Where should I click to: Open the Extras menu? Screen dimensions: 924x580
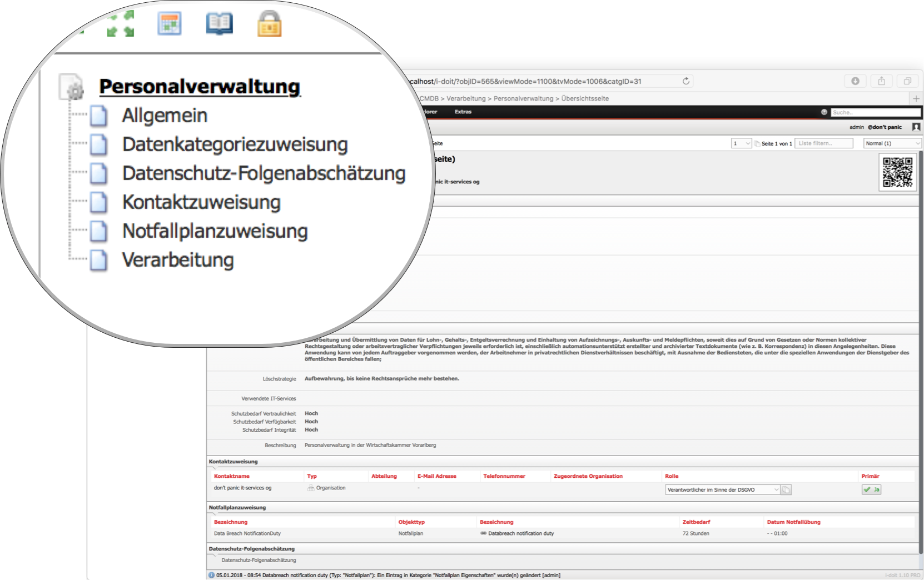point(463,112)
